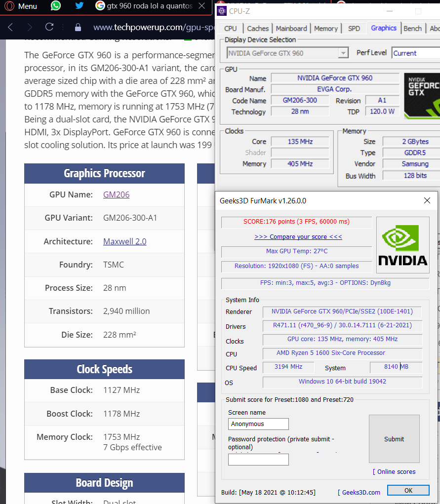Viewport: 440px width, 504px height.
Task: Open the Perf Level 'Current' combo box
Action: [x=416, y=53]
